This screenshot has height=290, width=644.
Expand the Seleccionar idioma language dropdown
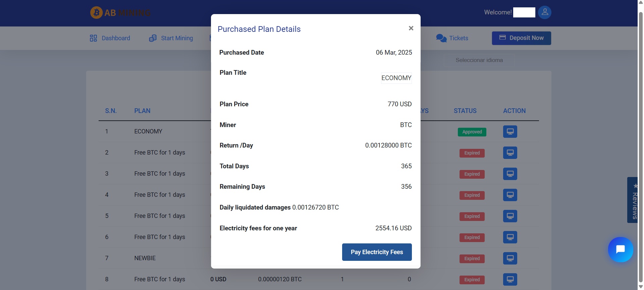point(479,60)
